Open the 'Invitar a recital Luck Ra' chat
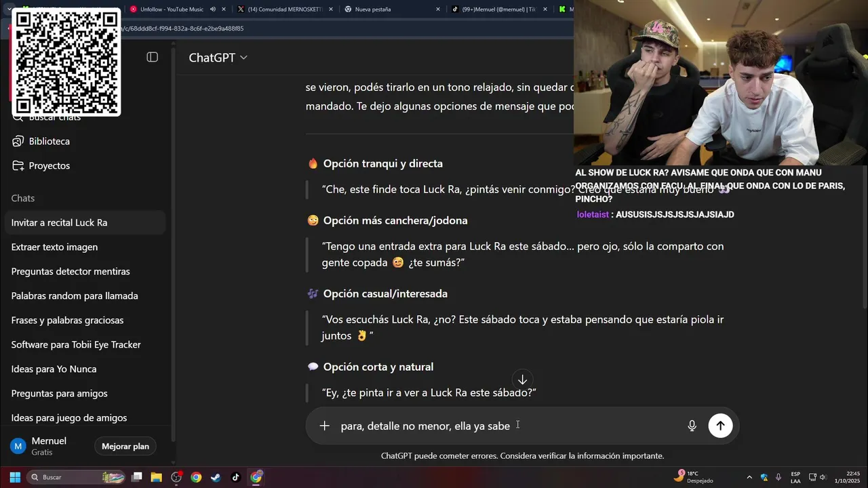 (85, 222)
